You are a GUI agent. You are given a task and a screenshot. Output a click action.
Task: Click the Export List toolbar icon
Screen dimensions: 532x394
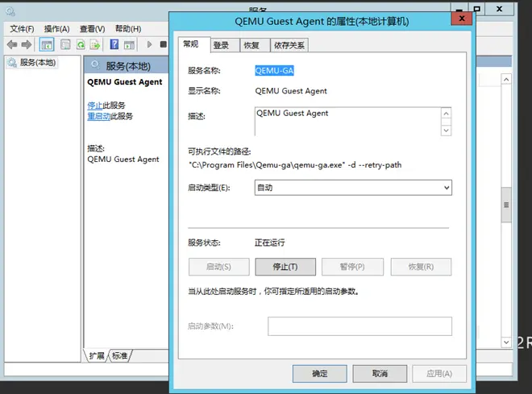coord(95,44)
